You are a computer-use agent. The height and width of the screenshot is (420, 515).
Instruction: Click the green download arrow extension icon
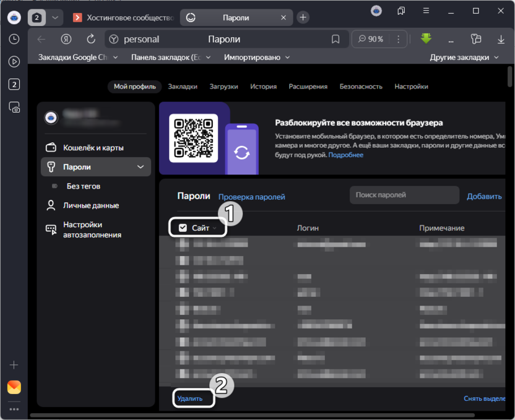[x=426, y=38]
